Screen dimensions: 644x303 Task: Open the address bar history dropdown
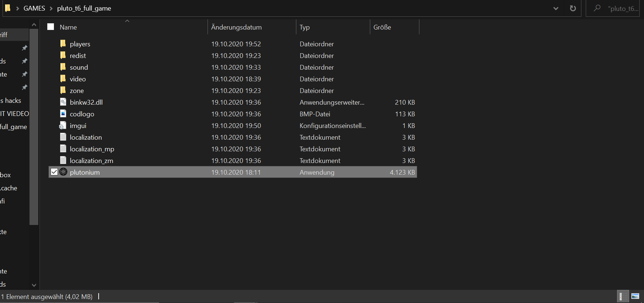[556, 8]
